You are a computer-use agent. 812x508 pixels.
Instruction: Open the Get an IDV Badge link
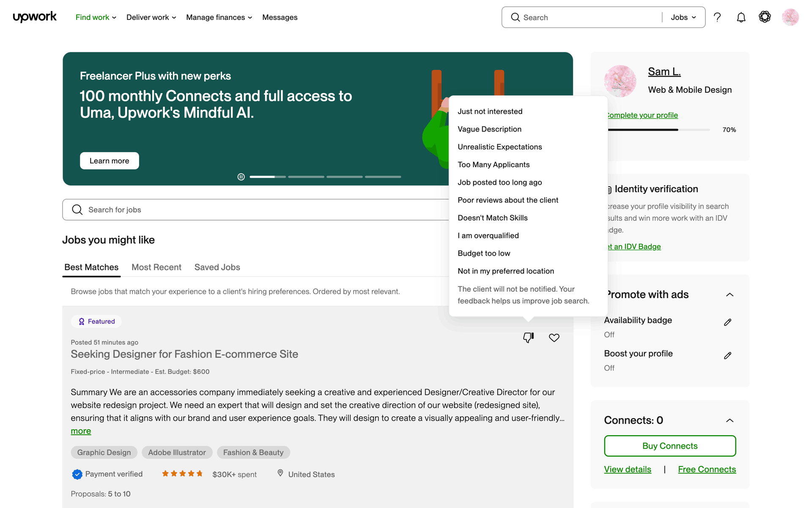[634, 247]
